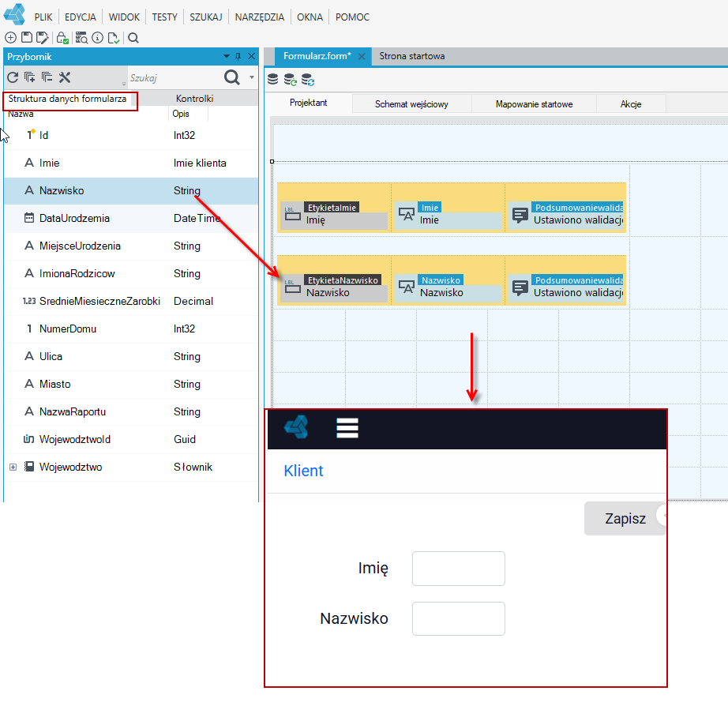Select the WojewodztwoId field row
728x706 pixels.
[x=131, y=439]
